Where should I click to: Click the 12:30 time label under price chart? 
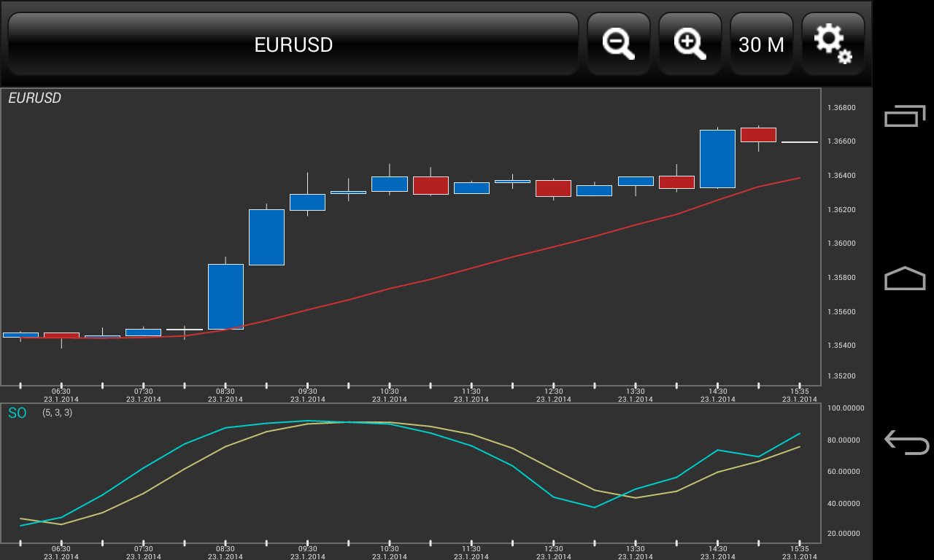[x=554, y=391]
